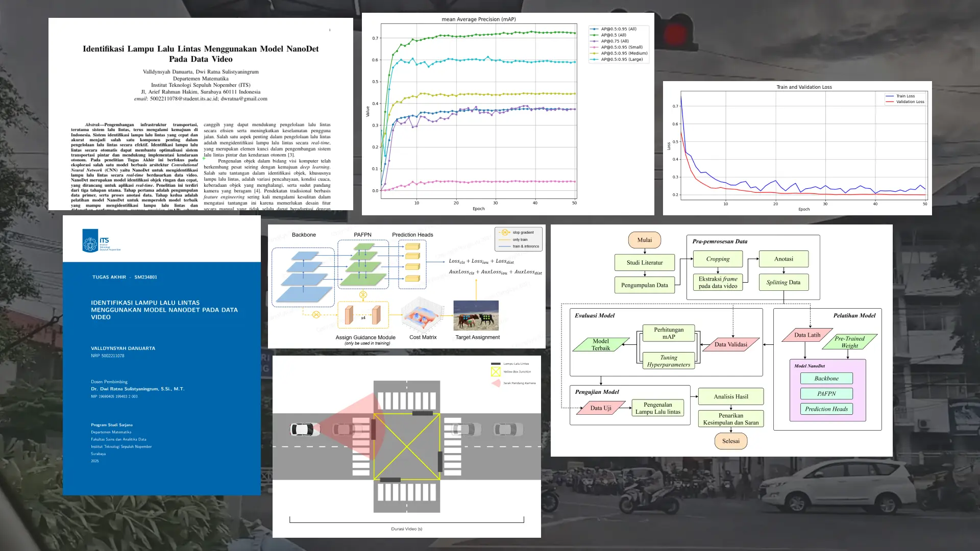
Task: Click the Anotasi step box
Action: pyautogui.click(x=783, y=259)
